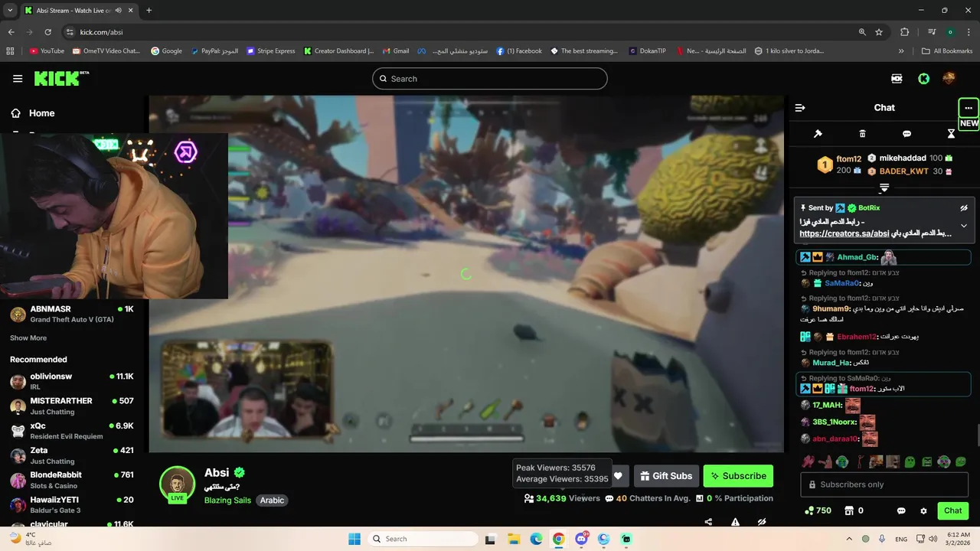Click the report warning triangle icon
Screen dimensions: 980x551
(735, 522)
